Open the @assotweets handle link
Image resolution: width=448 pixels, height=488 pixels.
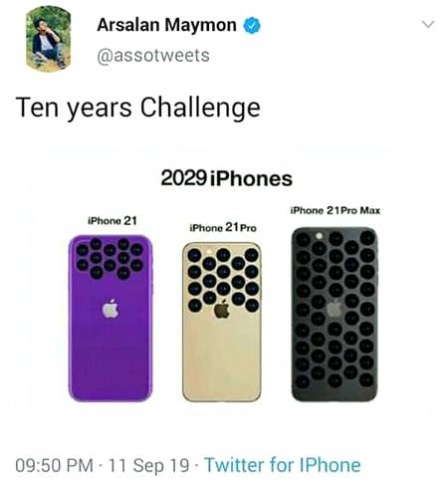click(x=153, y=56)
